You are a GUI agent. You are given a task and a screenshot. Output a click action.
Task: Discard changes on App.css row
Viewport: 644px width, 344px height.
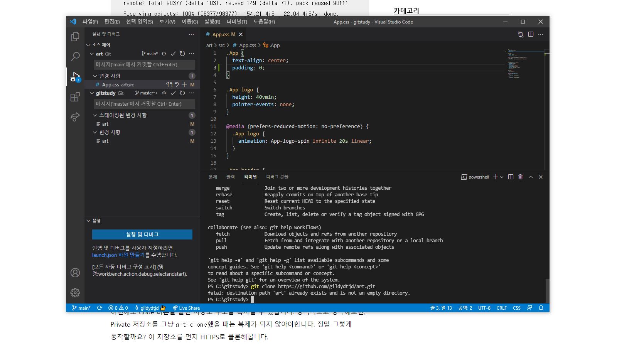click(177, 84)
